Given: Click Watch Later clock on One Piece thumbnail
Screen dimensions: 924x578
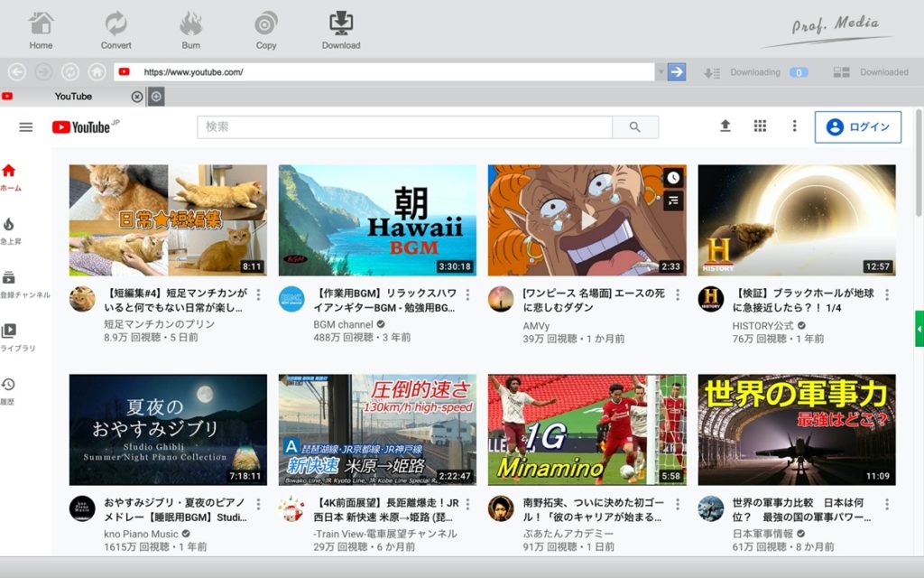Looking at the screenshot, I should [673, 178].
